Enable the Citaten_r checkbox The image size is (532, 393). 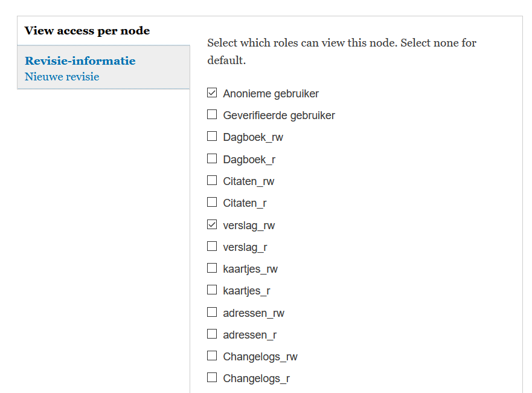coord(212,203)
